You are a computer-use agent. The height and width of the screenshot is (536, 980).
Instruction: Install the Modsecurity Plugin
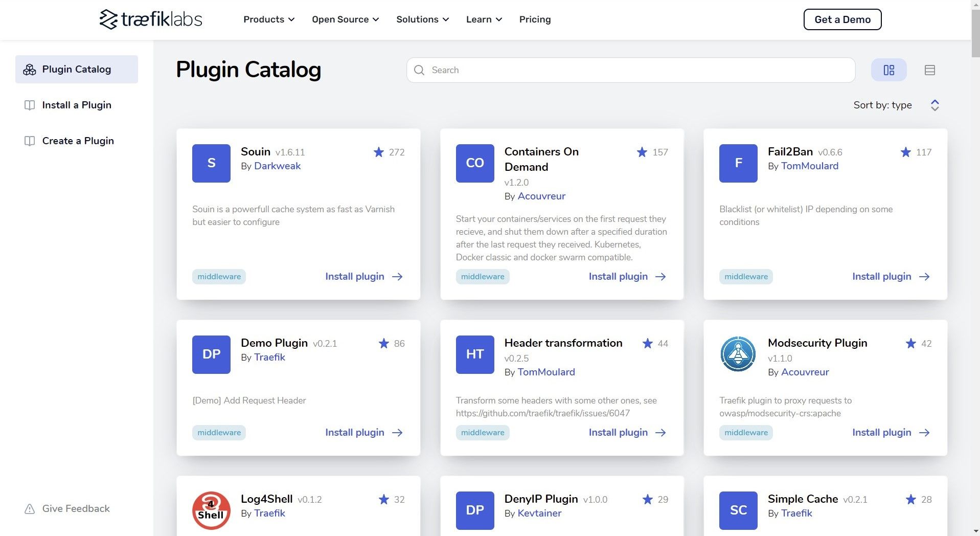pos(891,433)
